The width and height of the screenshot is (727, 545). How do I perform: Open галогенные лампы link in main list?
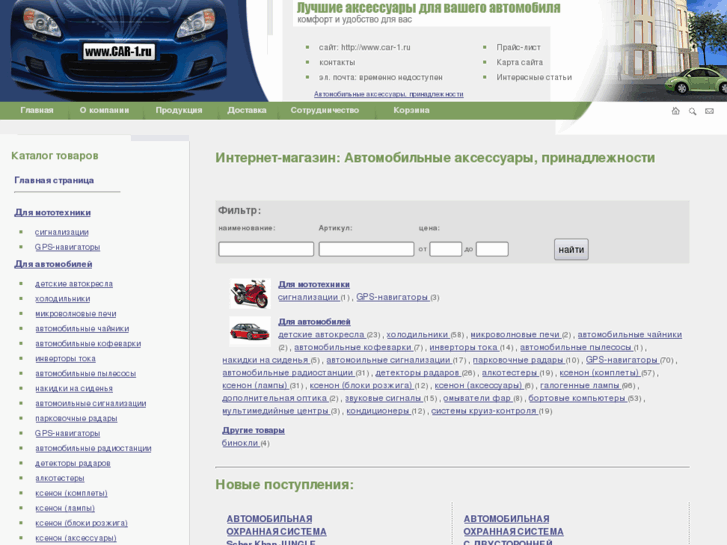tap(580, 385)
